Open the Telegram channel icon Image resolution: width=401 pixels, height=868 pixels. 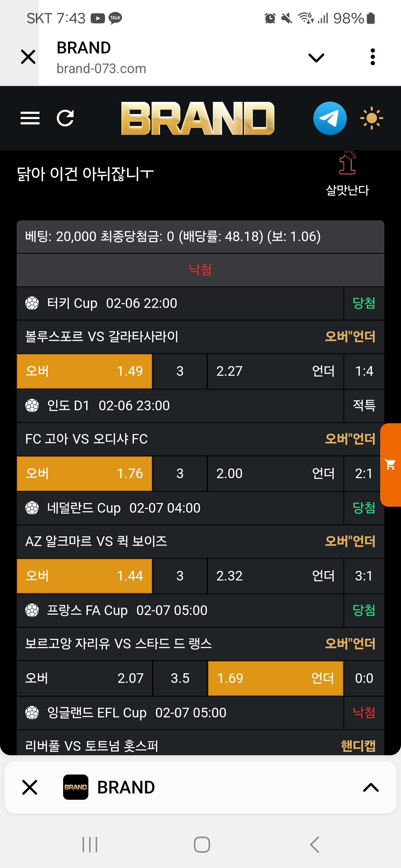330,118
